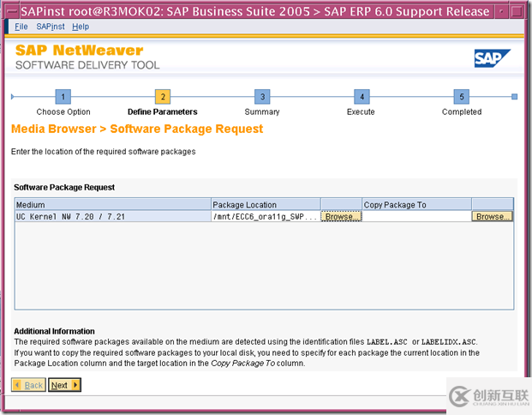Open the File menu
Viewport: 532px width, 415px height.
click(21, 27)
